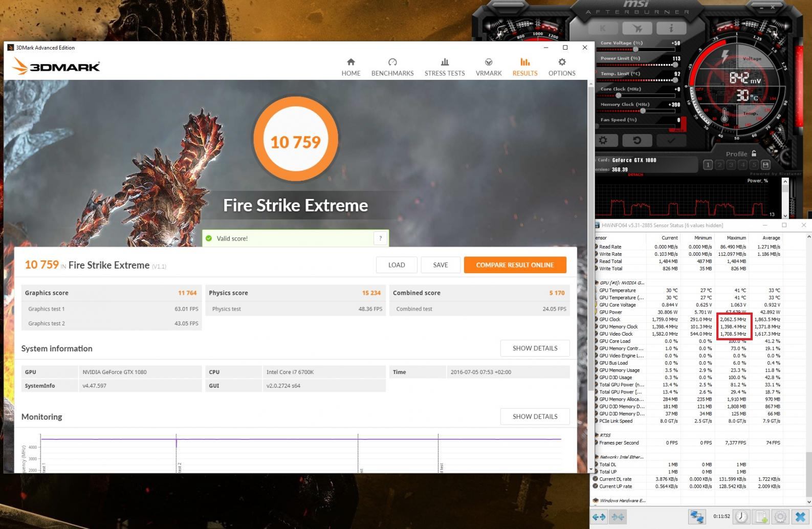This screenshot has width=812, height=529.
Task: Click HWiNFO network computers icon
Action: point(696,517)
